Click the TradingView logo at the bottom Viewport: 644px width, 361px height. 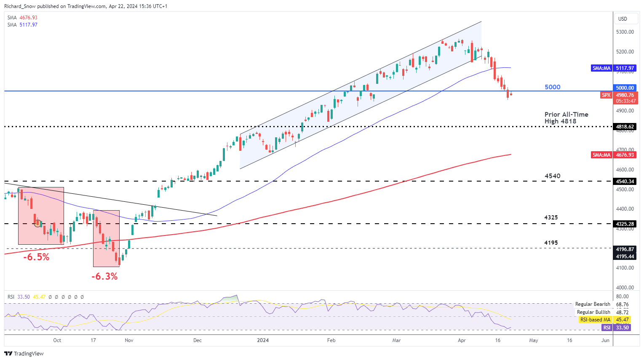(25, 353)
